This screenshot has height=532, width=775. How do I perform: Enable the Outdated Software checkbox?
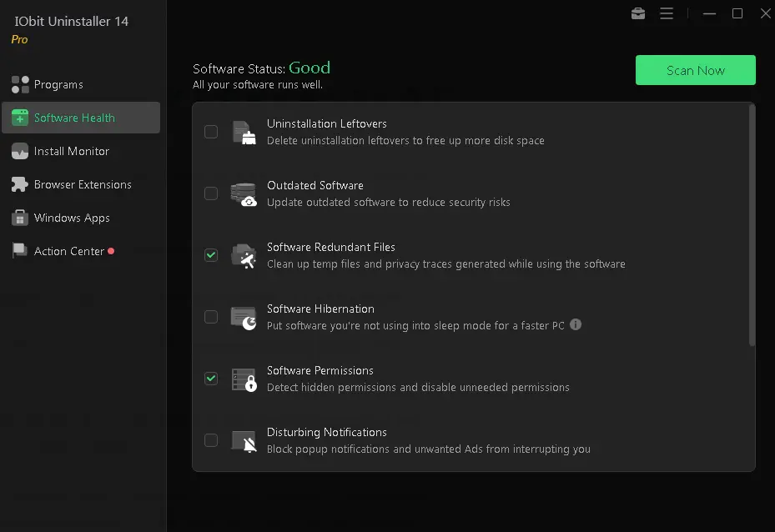(211, 193)
